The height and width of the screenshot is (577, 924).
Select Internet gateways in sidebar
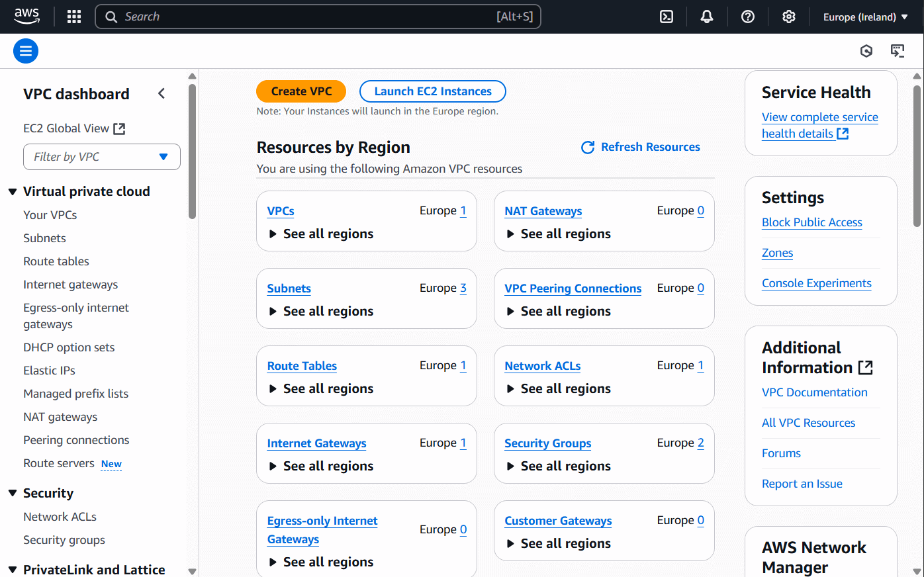71,285
